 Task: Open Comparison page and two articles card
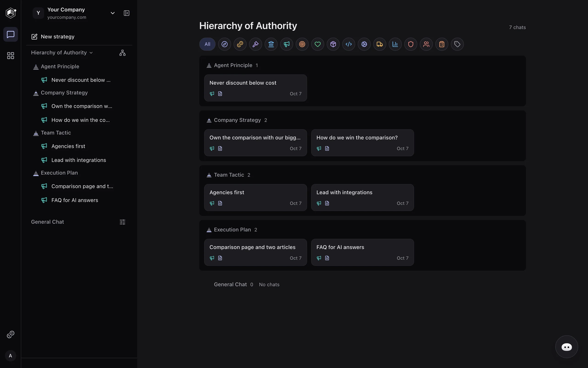click(256, 252)
